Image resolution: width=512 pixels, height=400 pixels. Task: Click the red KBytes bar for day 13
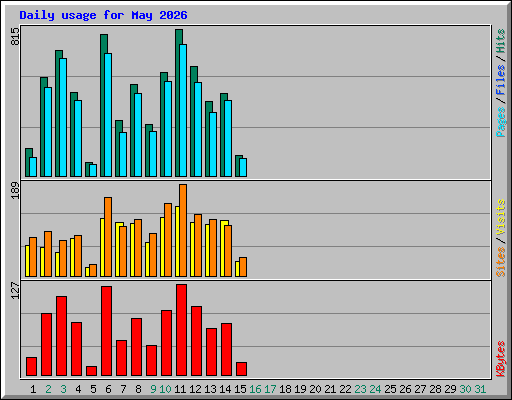(x=212, y=352)
